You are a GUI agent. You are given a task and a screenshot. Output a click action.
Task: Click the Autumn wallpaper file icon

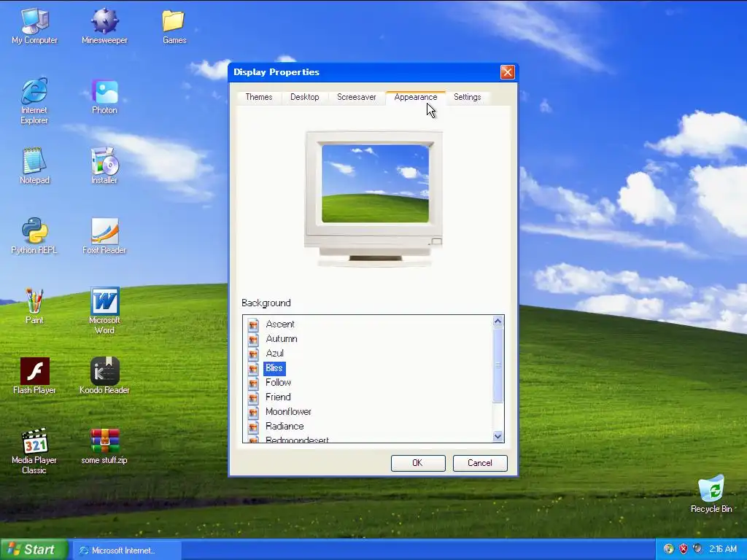tap(253, 339)
